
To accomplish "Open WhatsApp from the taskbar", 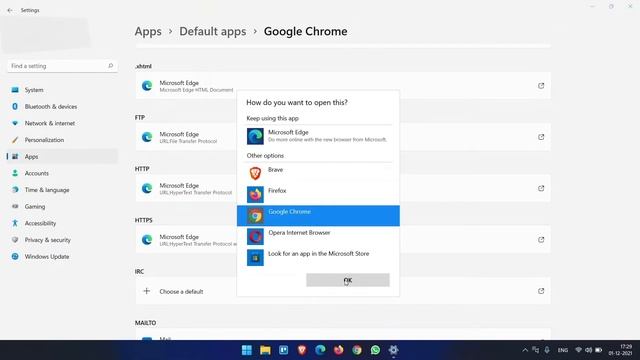I will coord(376,350).
